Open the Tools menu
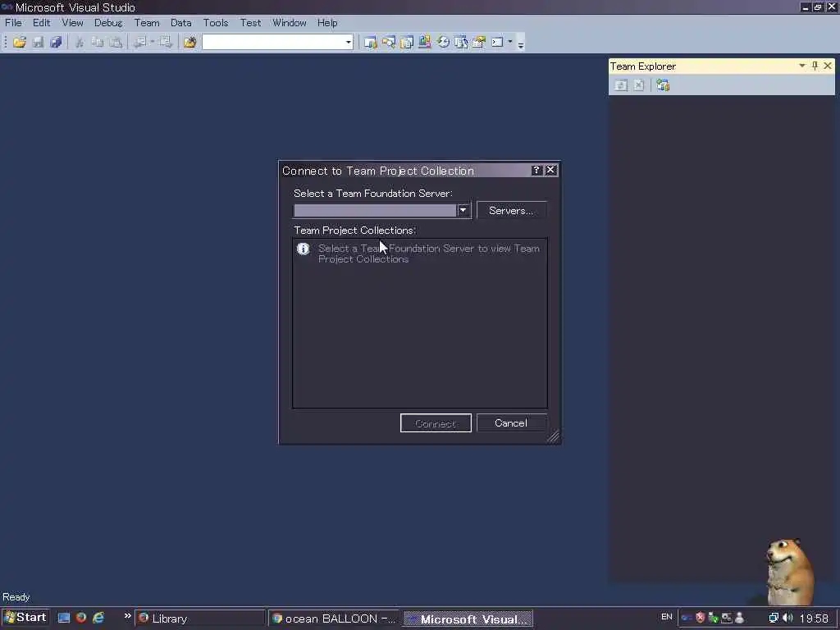The image size is (840, 630). point(216,22)
